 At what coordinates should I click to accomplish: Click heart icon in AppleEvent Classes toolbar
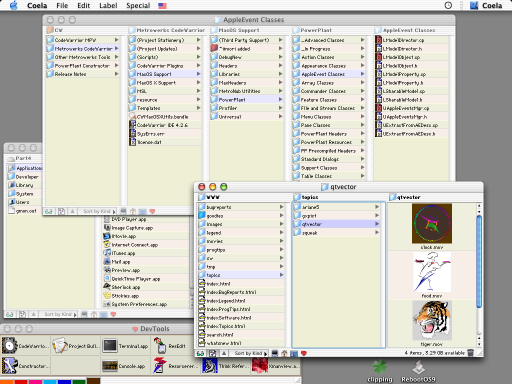click(x=152, y=211)
